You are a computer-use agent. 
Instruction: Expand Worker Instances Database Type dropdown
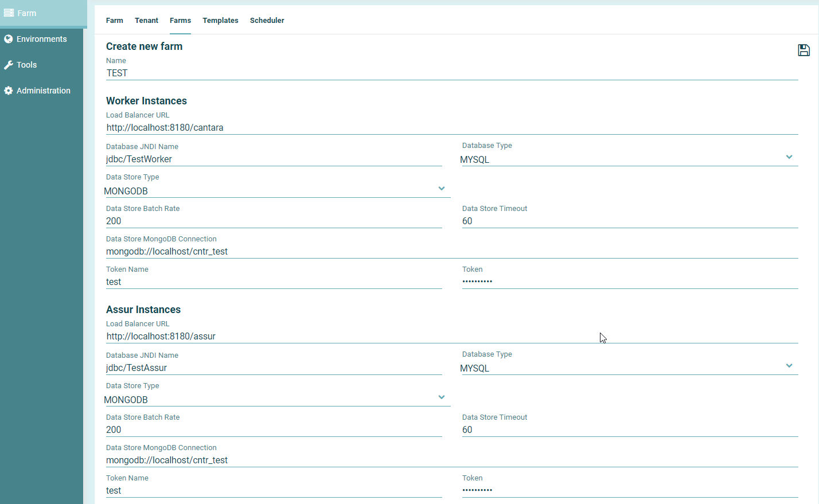click(789, 157)
